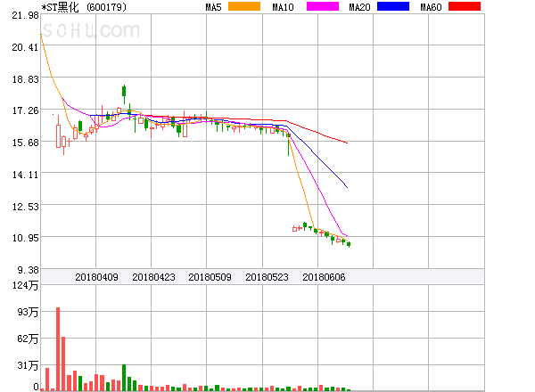Click the red MA60 legend swatch
This screenshot has height=392, width=535.
(x=465, y=6)
